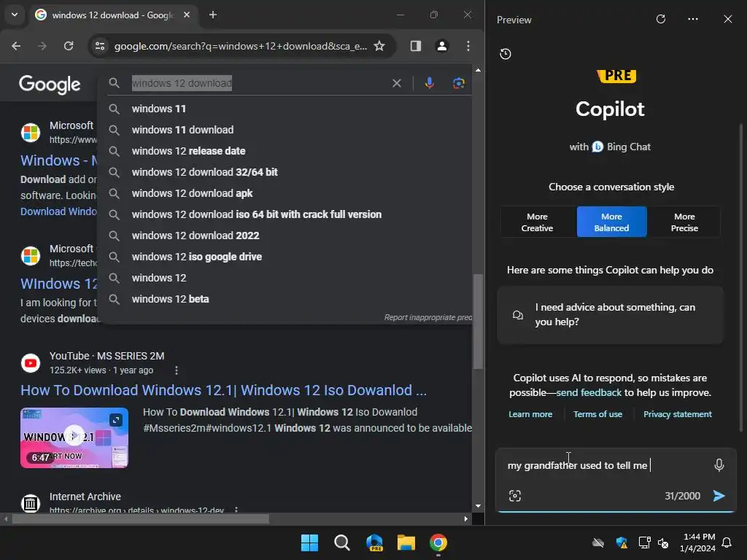
Task: Open Copilot chat history icon
Action: [x=506, y=54]
